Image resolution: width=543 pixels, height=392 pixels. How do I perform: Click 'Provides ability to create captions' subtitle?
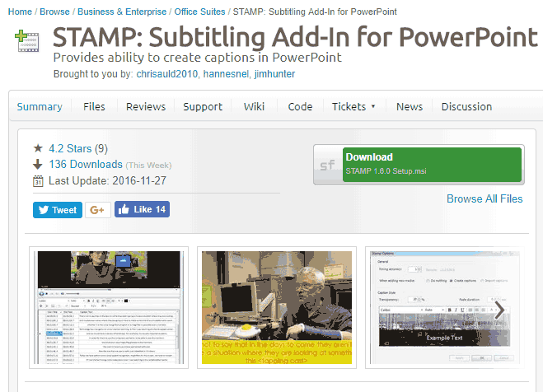198,58
